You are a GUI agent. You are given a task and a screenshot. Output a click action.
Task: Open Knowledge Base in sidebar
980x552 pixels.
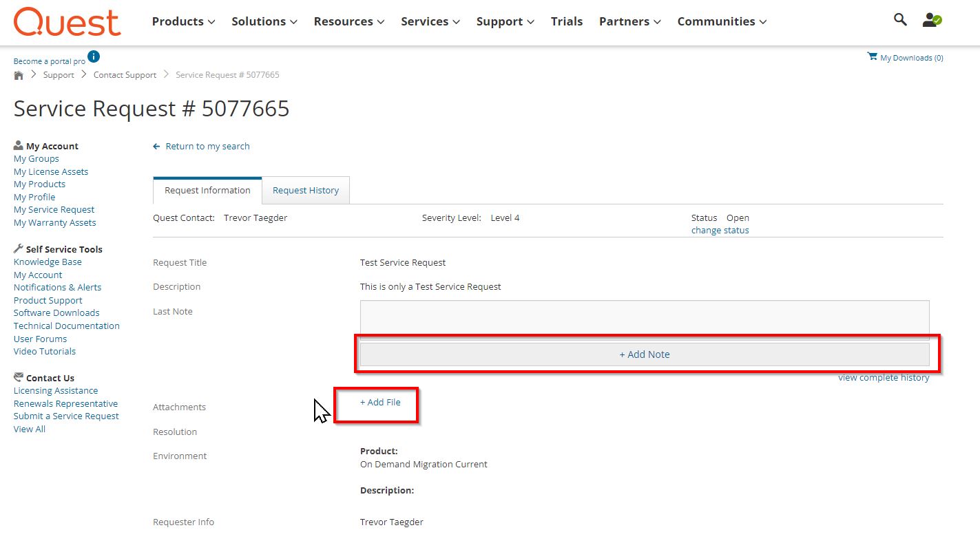(x=48, y=262)
